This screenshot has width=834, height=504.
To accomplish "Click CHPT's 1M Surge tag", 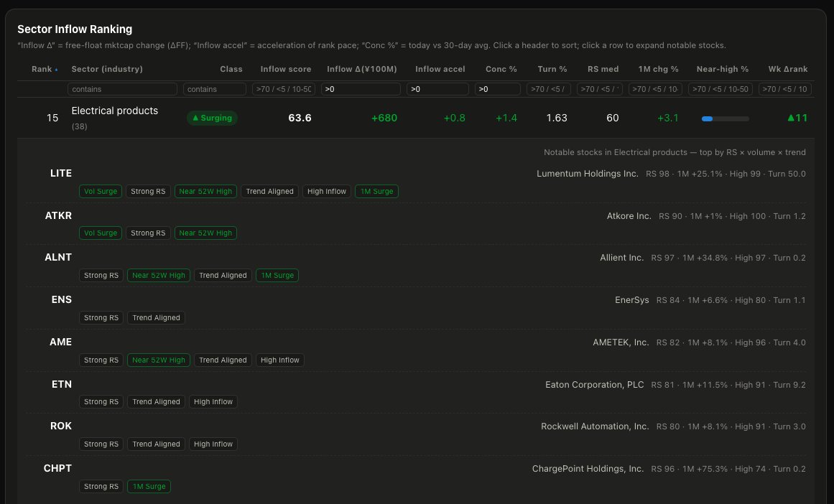I will [x=149, y=487].
